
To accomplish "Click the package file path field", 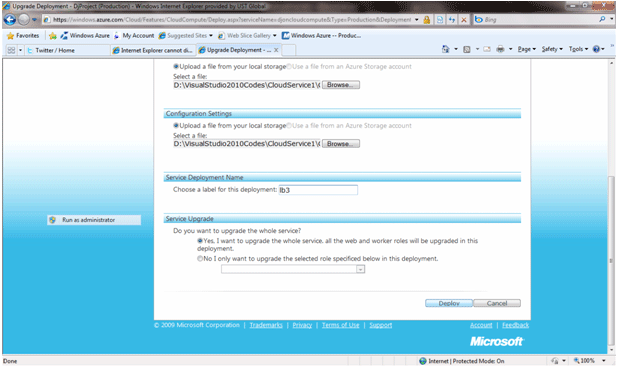I will tap(247, 85).
